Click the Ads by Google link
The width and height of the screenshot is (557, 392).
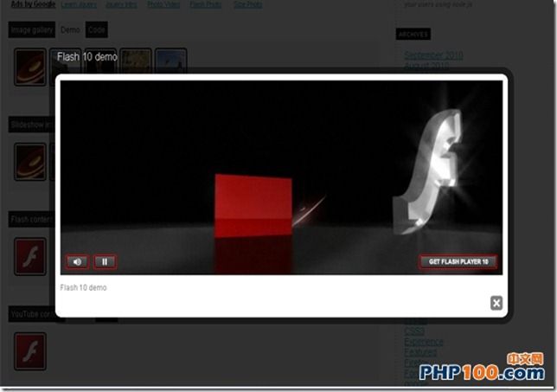click(x=33, y=4)
